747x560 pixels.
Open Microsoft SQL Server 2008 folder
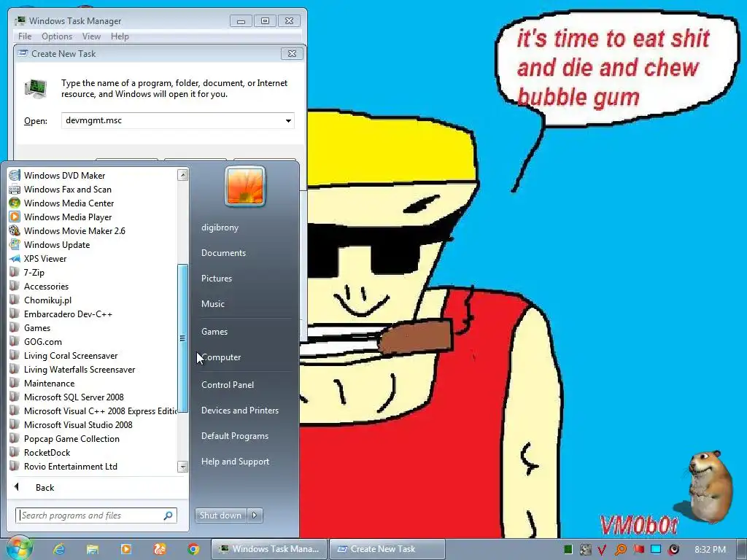click(74, 397)
